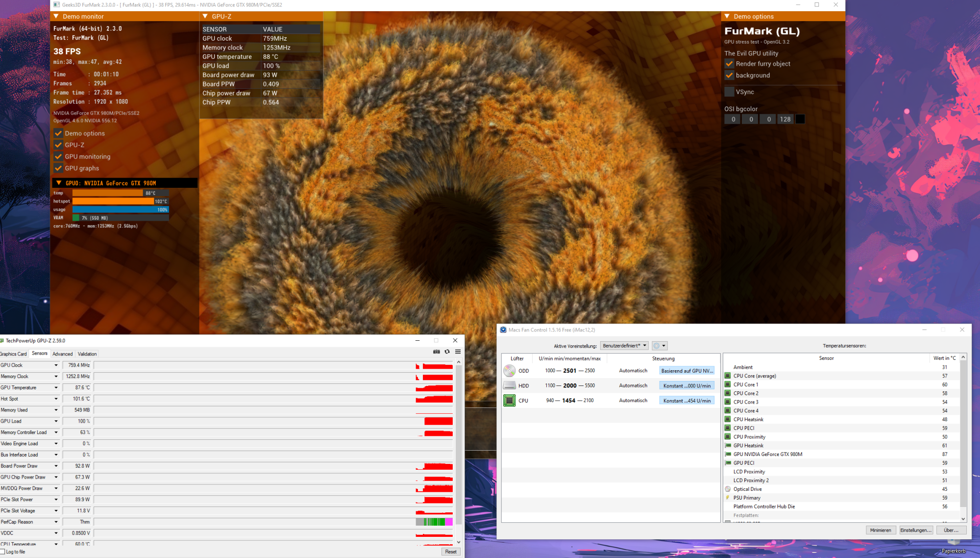
Task: Click the GPU-Z refresh sensors icon
Action: (x=447, y=352)
